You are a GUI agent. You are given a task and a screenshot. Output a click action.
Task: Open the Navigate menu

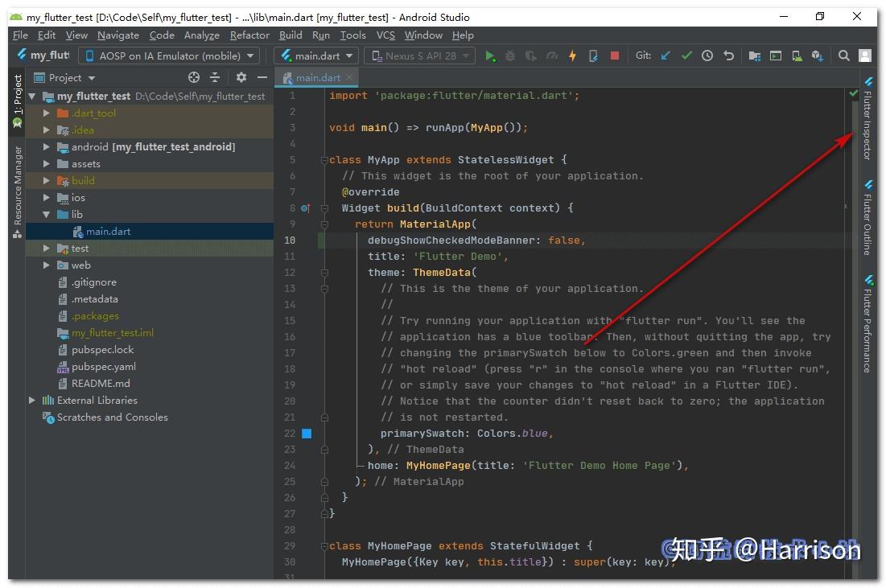pyautogui.click(x=118, y=35)
